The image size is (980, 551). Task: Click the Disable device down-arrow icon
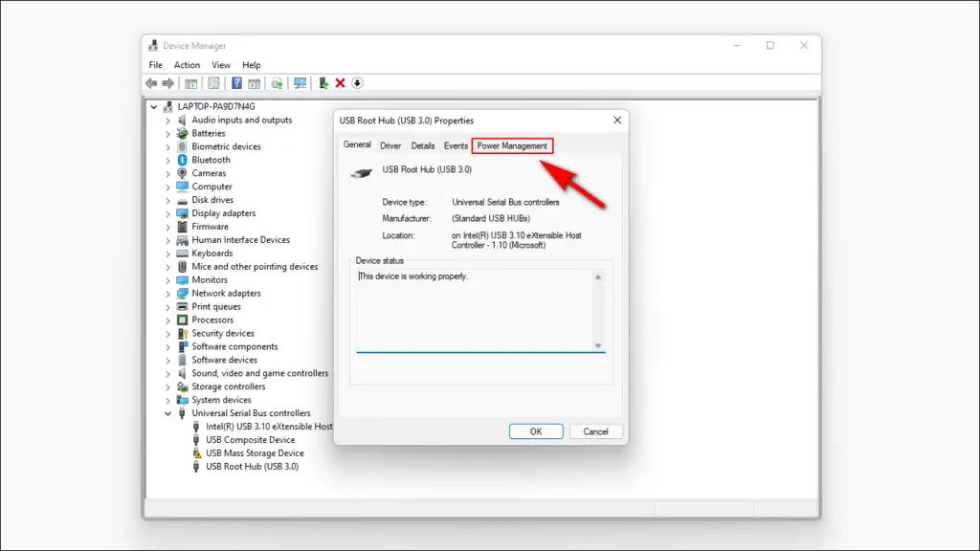(x=358, y=83)
